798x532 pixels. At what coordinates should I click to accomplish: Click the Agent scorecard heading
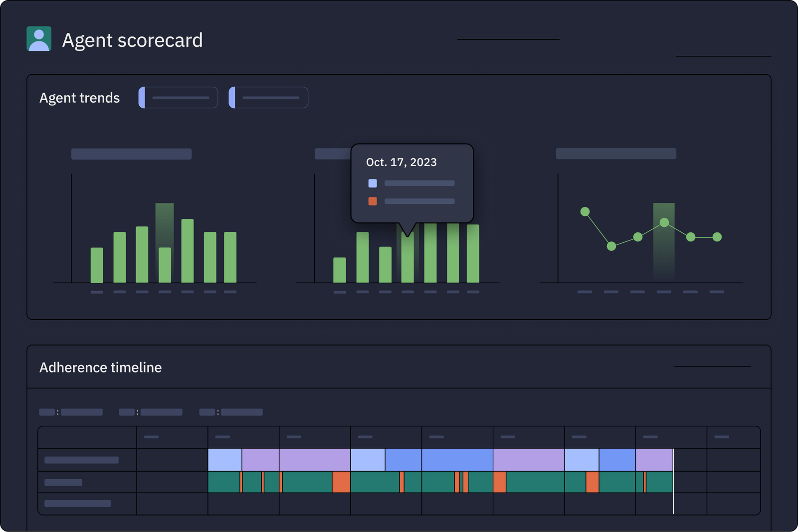[x=133, y=40]
